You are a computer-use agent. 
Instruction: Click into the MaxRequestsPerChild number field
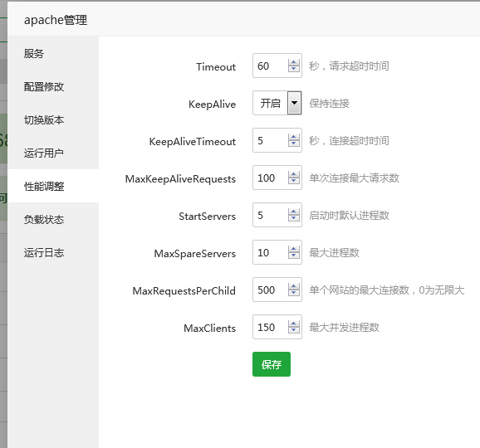pyautogui.click(x=277, y=290)
